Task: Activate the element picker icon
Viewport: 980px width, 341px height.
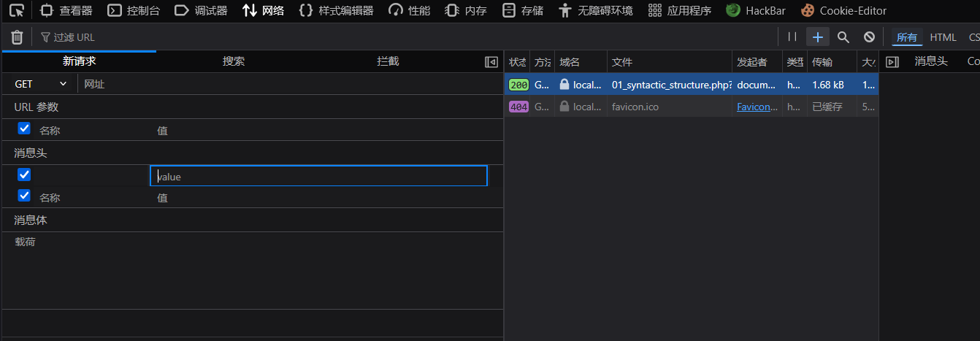Action: 17,10
